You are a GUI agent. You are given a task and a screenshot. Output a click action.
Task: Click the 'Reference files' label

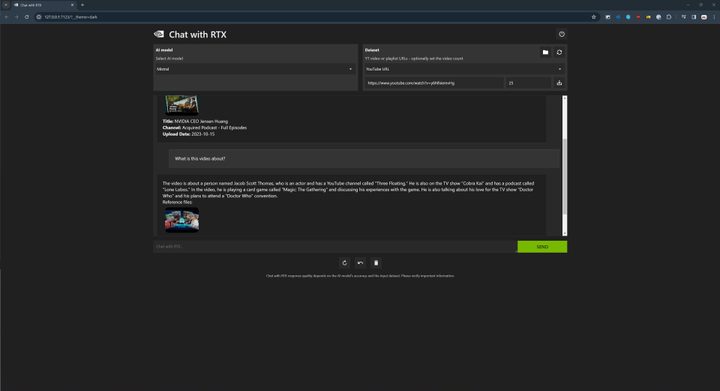pyautogui.click(x=177, y=202)
